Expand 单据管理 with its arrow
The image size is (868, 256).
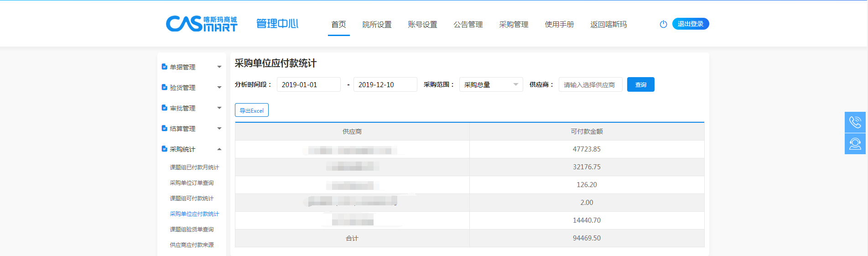tap(219, 67)
